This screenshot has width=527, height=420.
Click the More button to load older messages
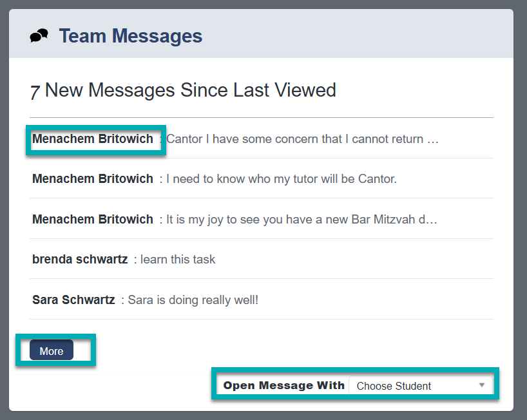(x=51, y=350)
